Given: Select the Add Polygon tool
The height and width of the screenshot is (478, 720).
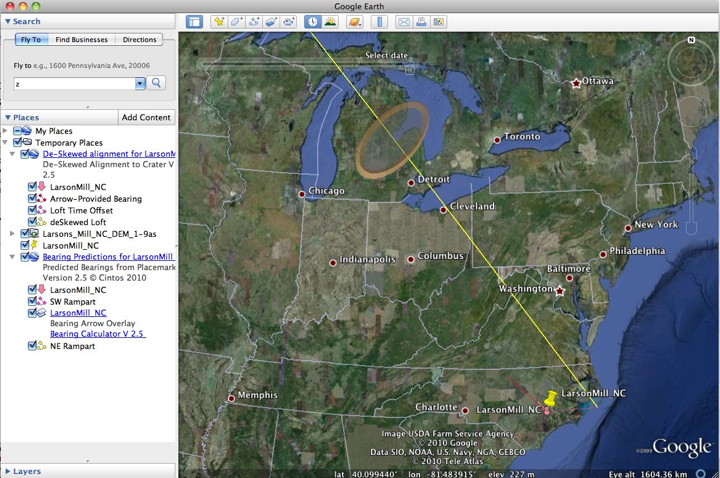Looking at the screenshot, I should pos(237,21).
